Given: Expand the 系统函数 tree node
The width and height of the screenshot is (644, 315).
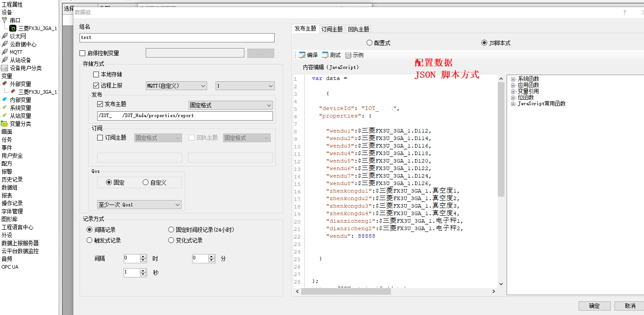Looking at the screenshot, I should [513, 79].
